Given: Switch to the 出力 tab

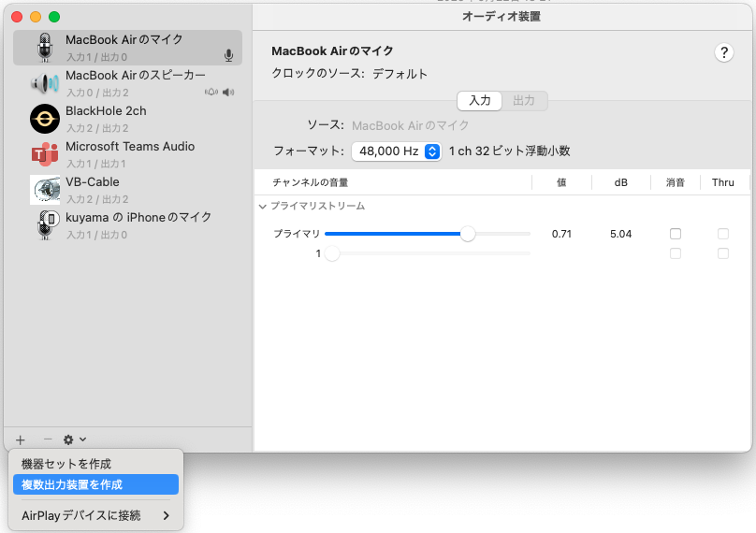Looking at the screenshot, I should click(x=524, y=101).
